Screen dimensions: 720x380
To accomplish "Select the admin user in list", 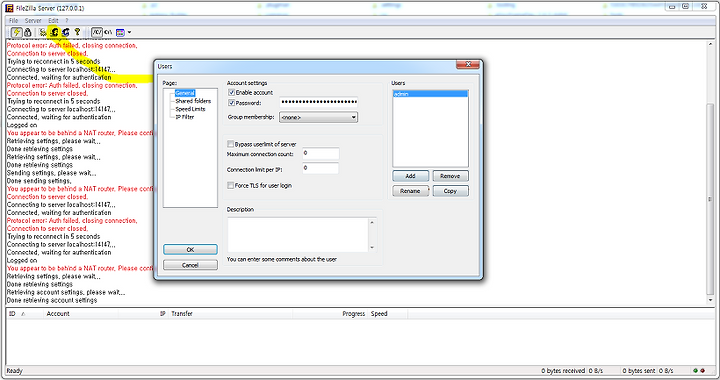I will click(430, 94).
